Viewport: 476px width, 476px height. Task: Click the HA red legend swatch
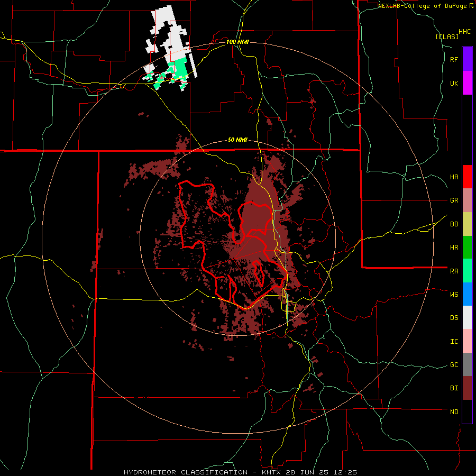467,177
